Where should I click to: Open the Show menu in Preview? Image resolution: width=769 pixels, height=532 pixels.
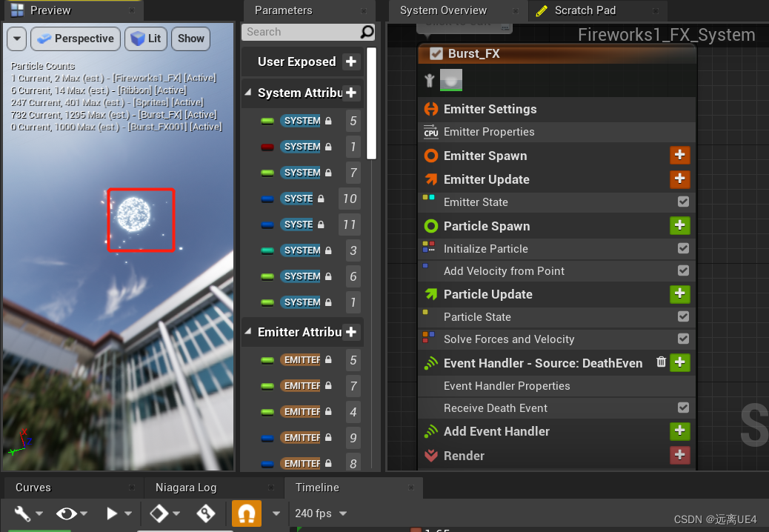coord(191,39)
